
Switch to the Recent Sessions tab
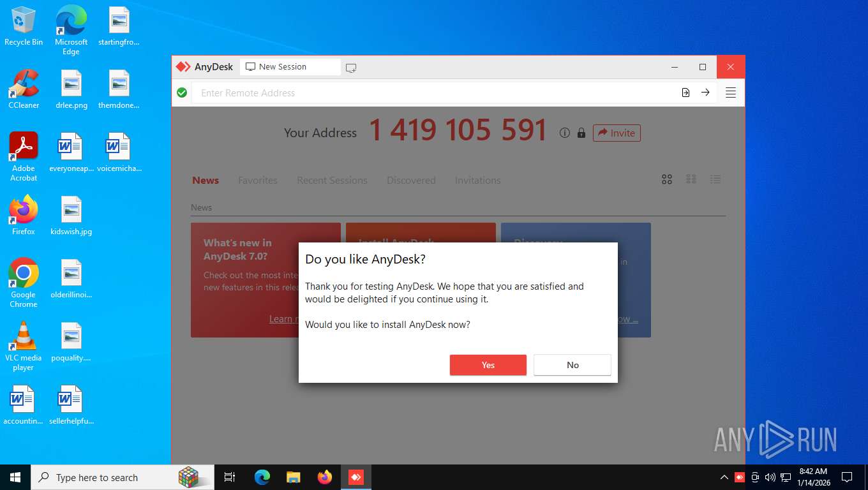[332, 181]
